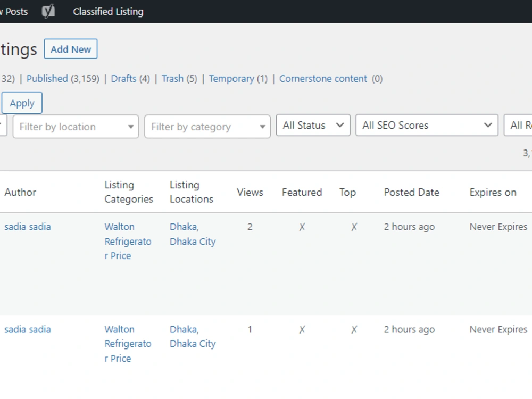The height and width of the screenshot is (399, 532).
Task: Click the Top X mark in the 1-view row
Action: pos(354,329)
